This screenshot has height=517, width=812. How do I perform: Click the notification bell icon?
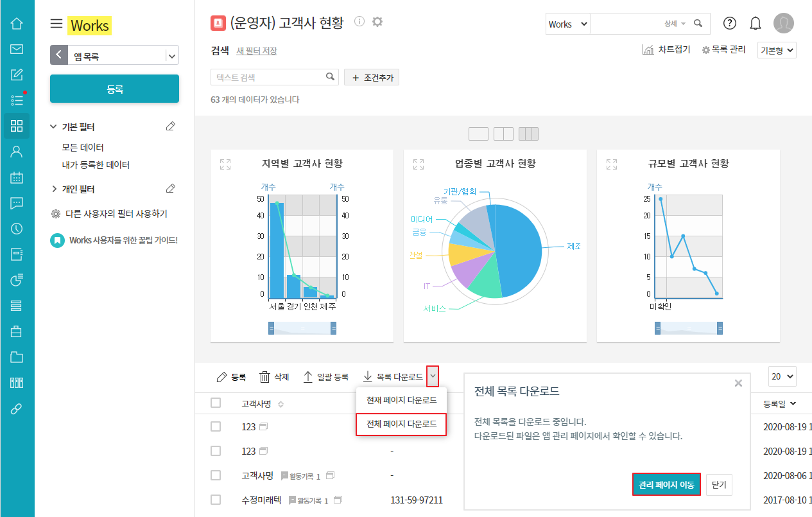(x=756, y=24)
